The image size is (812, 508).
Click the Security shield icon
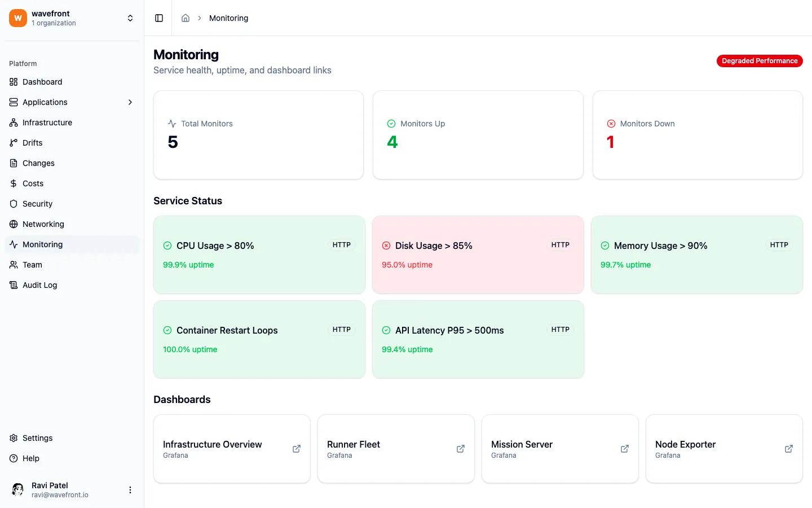12,204
